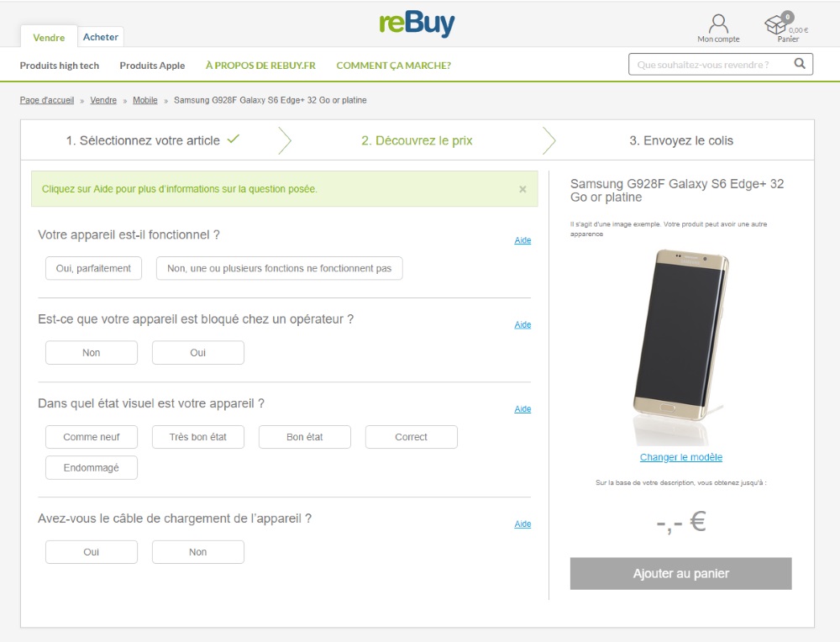Open the first 'Aide' help link
This screenshot has width=840, height=642.
(x=522, y=239)
